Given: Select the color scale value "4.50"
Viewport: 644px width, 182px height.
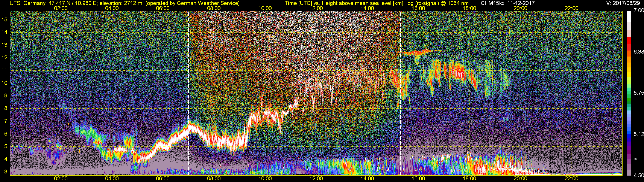Looking at the screenshot, I should point(639,176).
